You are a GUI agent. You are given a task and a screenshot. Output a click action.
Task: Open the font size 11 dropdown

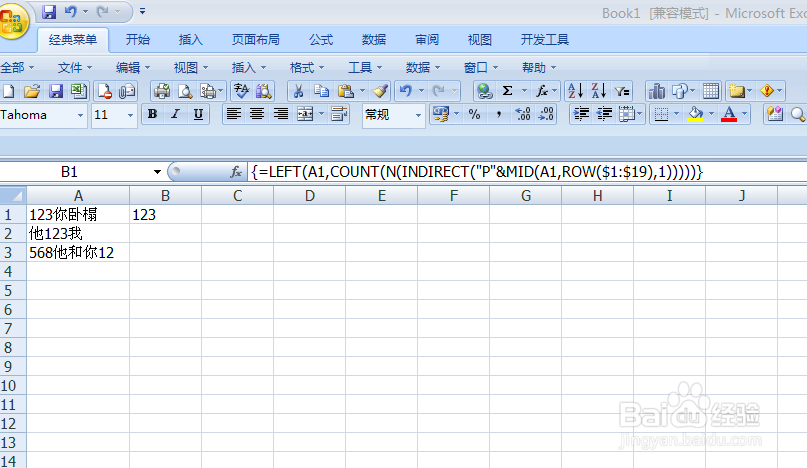pos(130,115)
